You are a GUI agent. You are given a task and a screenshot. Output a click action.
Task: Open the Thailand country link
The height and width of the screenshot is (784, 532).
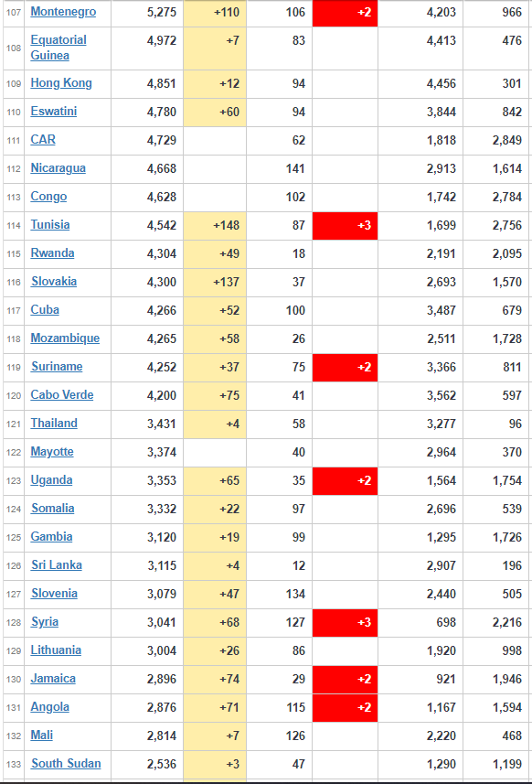click(x=54, y=424)
